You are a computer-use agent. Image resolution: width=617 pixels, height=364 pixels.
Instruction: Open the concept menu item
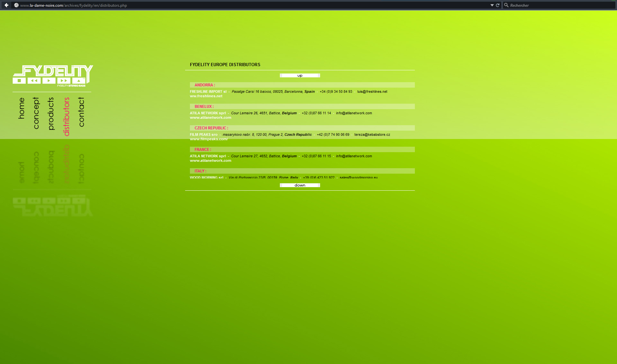pyautogui.click(x=36, y=113)
